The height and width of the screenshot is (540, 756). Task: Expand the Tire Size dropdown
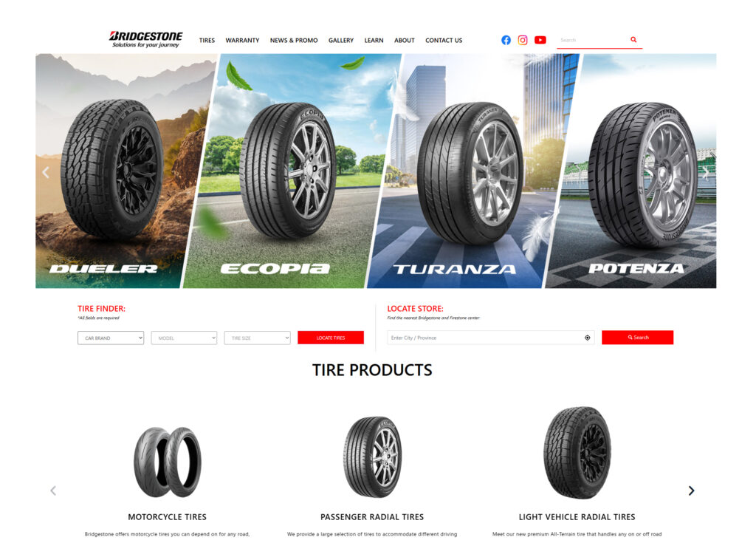point(258,338)
